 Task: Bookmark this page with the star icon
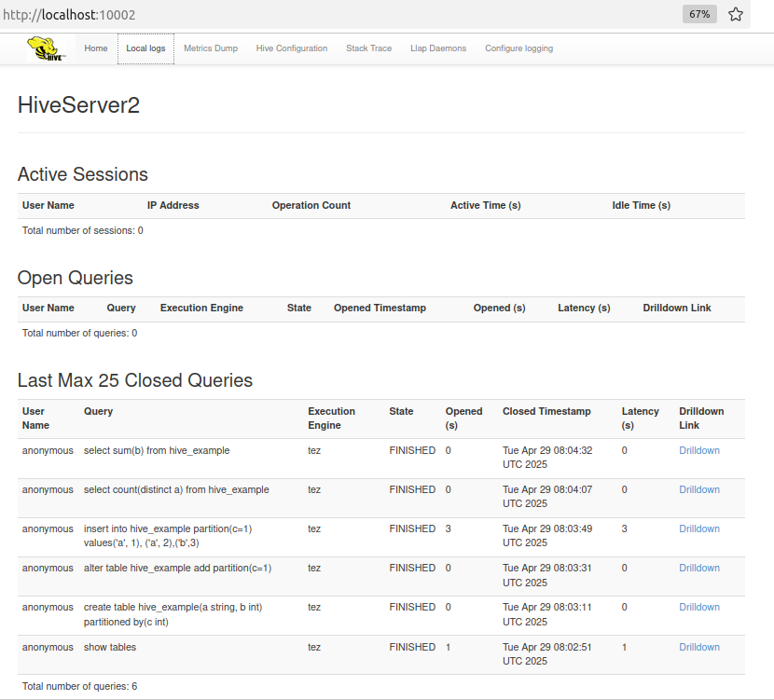(736, 14)
